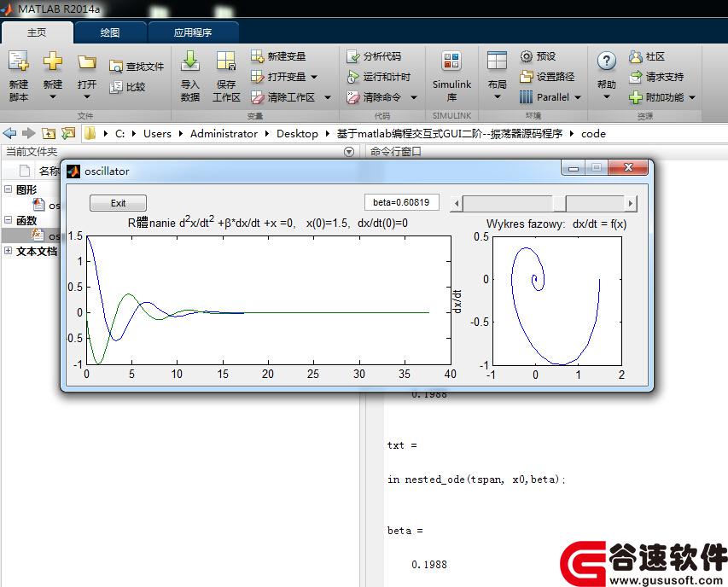Close the oscillator window
Viewport: 728px width, 587px height.
[x=628, y=167]
